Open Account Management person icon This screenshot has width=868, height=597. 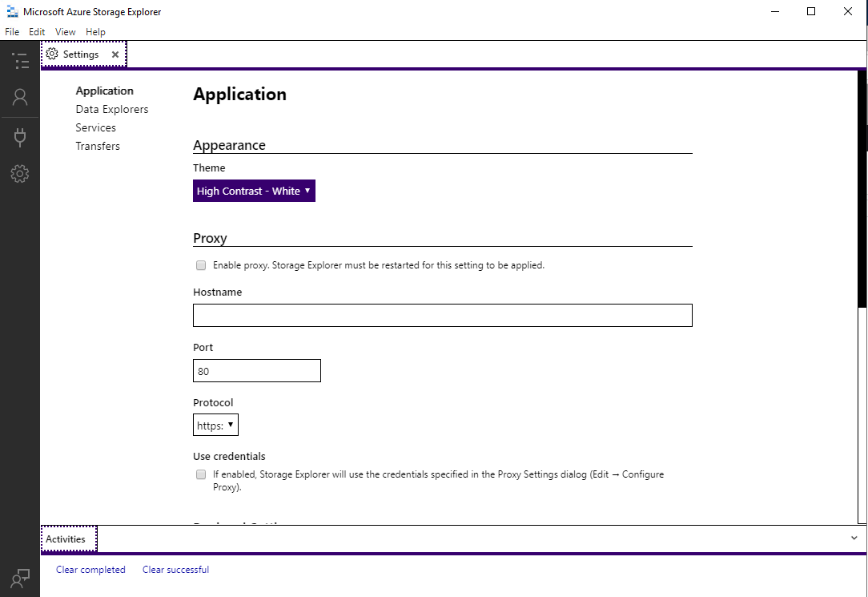(20, 98)
